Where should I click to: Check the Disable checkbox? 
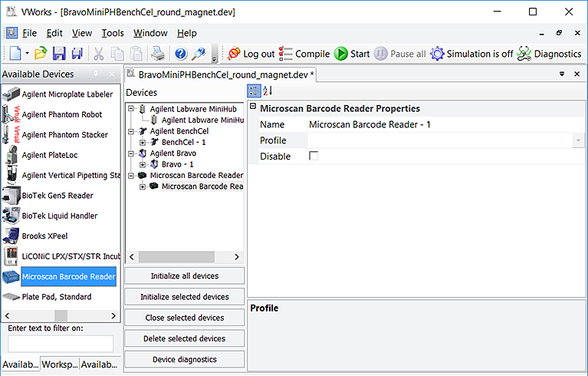coord(313,157)
